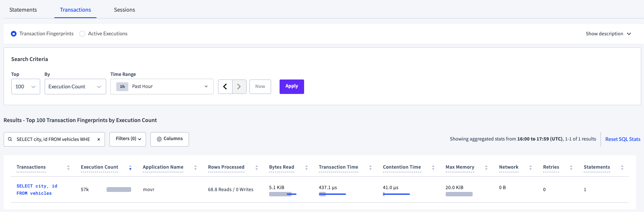Sort by the Execution Count column icon
644x212 pixels.
click(130, 168)
